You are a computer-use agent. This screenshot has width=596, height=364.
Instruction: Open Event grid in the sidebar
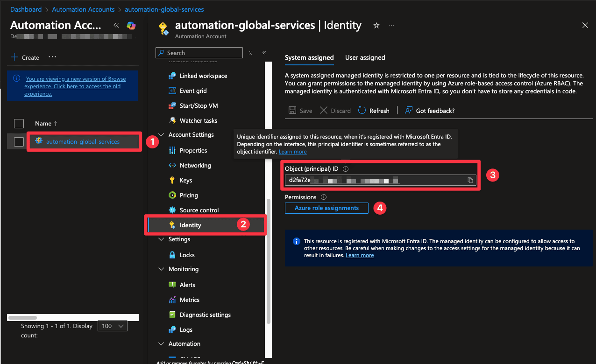[x=193, y=91]
